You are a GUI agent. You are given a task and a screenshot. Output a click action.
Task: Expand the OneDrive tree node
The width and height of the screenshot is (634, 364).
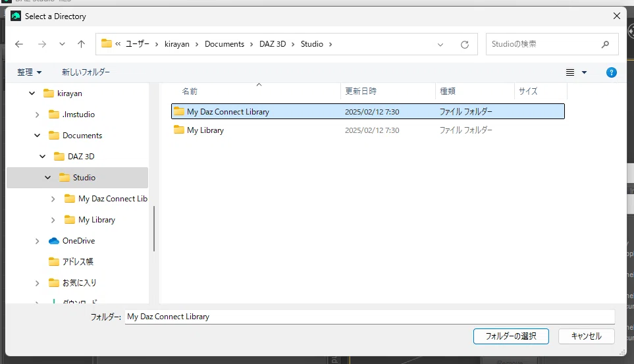click(x=38, y=241)
